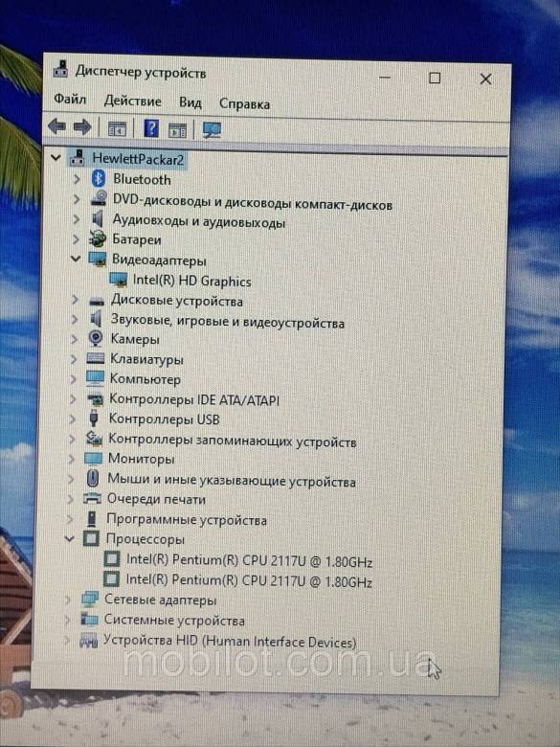Select the Батареи label
This screenshot has height=747, width=560.
click(137, 239)
